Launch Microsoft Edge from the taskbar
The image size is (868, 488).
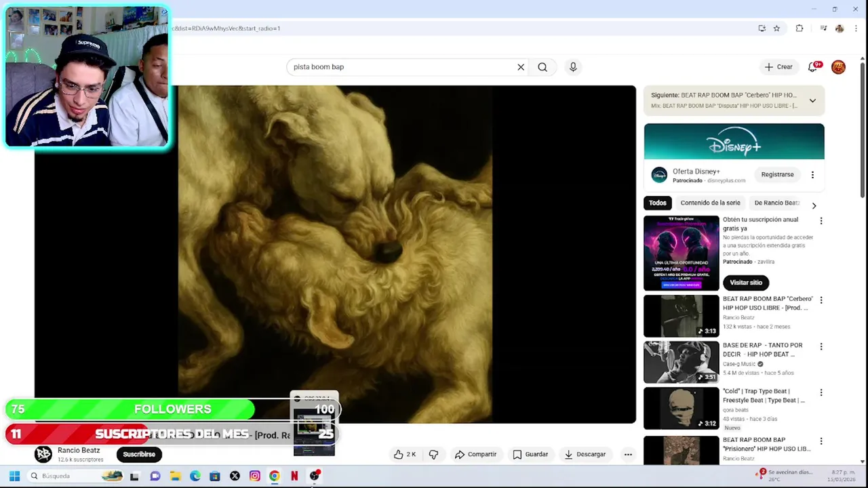click(195, 476)
